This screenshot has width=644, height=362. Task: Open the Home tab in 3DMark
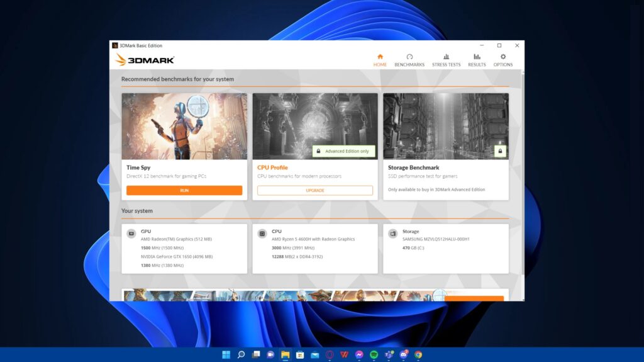coord(380,60)
